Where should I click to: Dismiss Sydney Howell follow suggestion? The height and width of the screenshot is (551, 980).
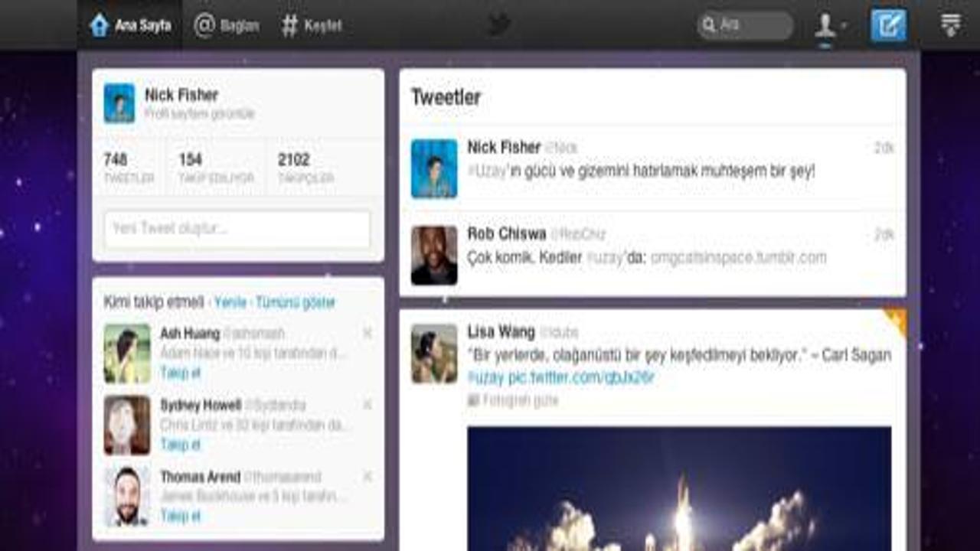[x=367, y=404]
